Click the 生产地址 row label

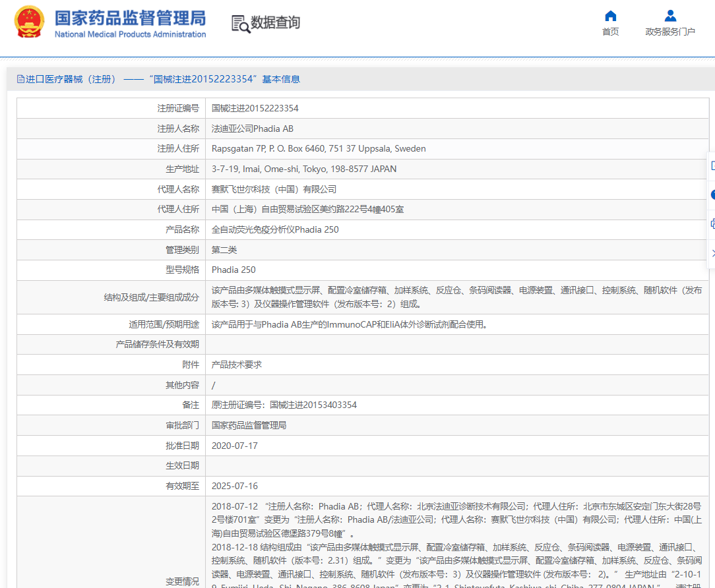[x=183, y=169]
